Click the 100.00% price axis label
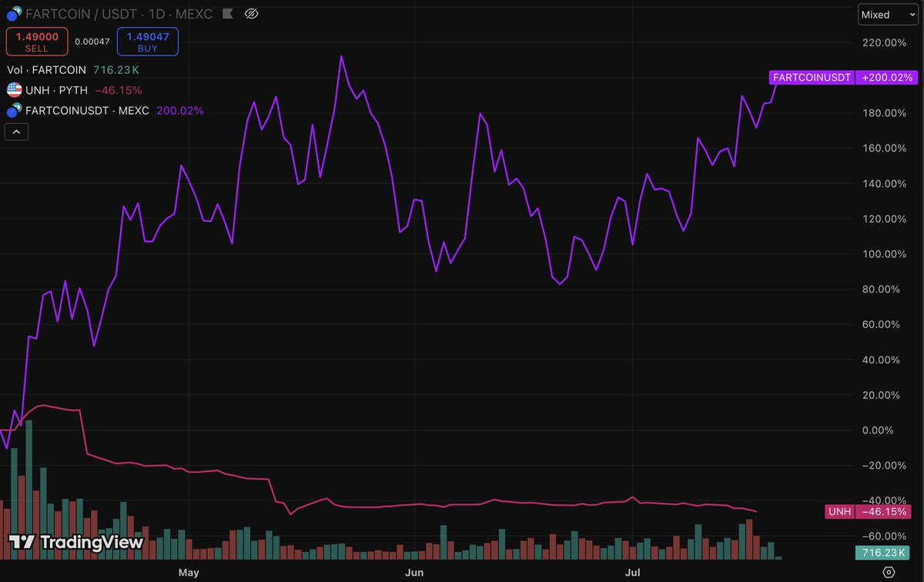This screenshot has width=924, height=582. [882, 254]
